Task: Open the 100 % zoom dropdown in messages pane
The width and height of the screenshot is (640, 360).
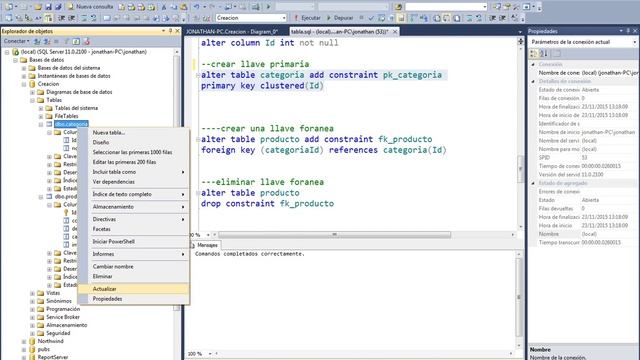Action: 210,354
